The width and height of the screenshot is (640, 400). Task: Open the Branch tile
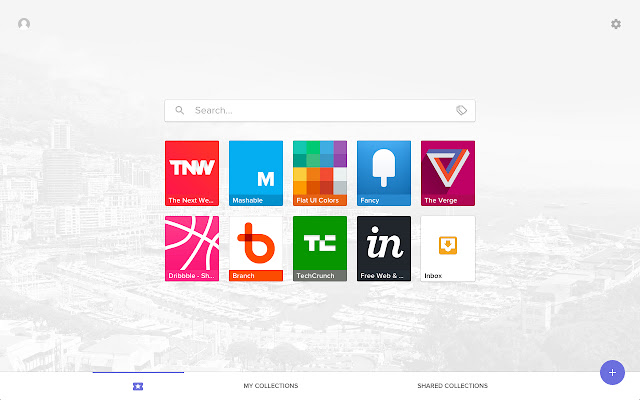(256, 249)
